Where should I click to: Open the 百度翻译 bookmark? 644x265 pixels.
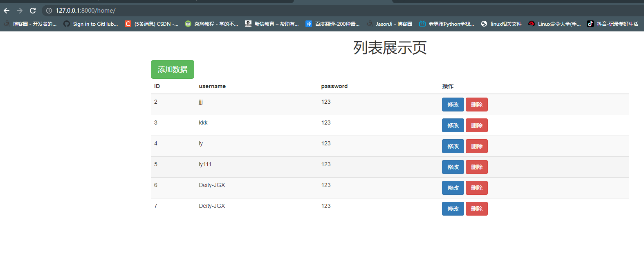(x=332, y=24)
